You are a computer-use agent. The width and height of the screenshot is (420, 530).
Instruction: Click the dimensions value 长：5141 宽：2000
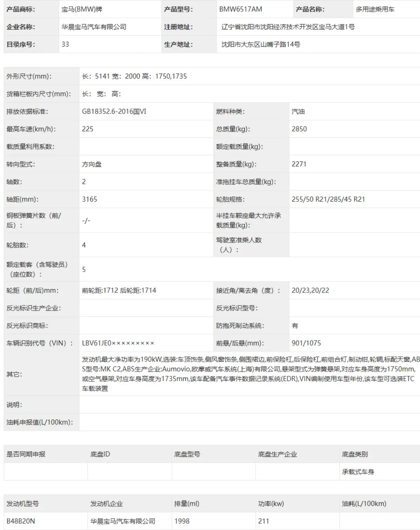pos(111,76)
